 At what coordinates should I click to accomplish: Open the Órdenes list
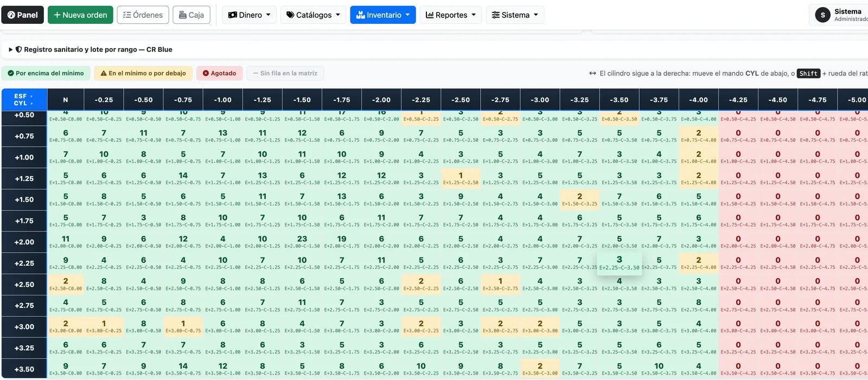pos(143,15)
